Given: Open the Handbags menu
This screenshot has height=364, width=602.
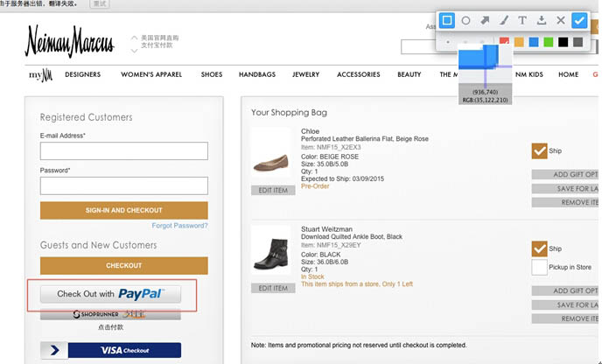Looking at the screenshot, I should 257,74.
